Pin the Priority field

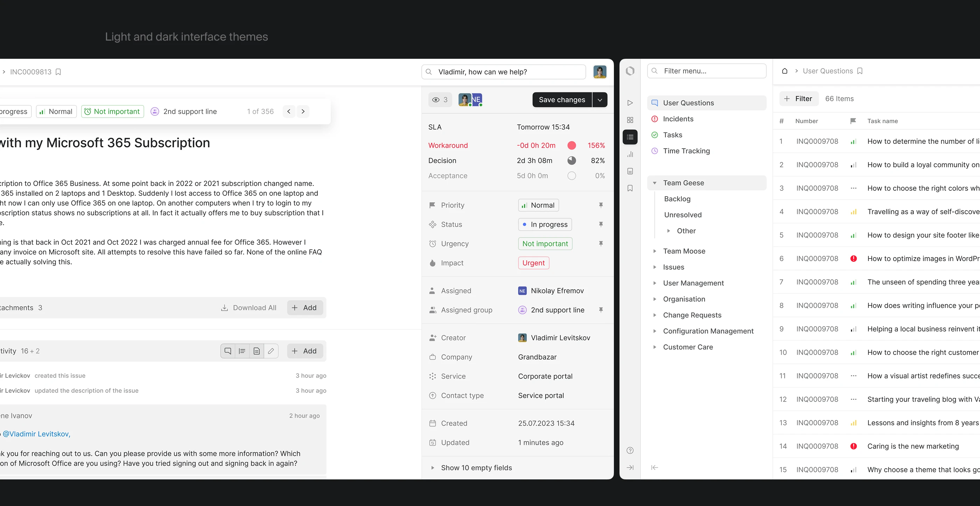click(x=601, y=205)
